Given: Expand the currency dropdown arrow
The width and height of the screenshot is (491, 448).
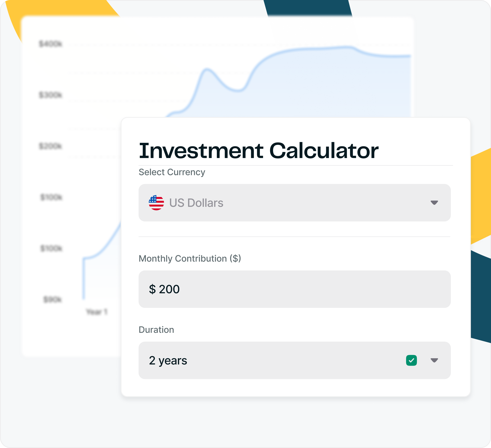Looking at the screenshot, I should pos(434,203).
